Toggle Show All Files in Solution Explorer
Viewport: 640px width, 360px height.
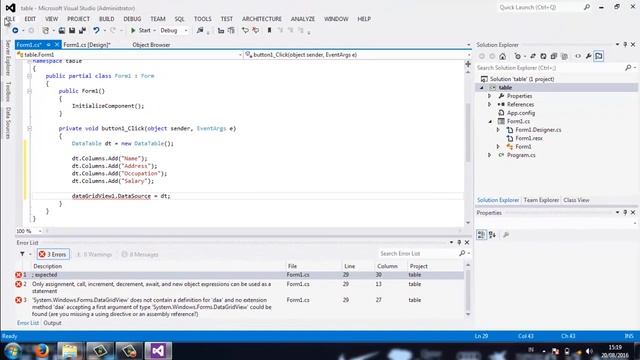564,56
